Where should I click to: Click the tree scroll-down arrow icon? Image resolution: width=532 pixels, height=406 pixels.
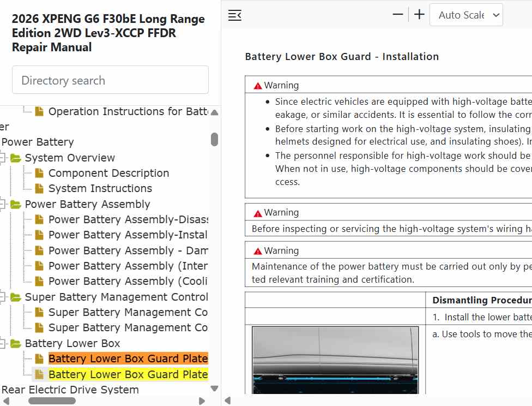214,389
